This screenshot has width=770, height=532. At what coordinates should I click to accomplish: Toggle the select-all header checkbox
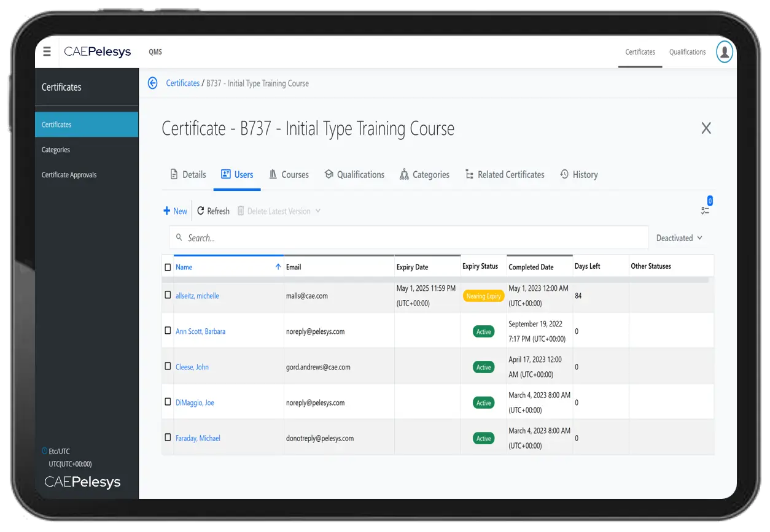click(168, 267)
